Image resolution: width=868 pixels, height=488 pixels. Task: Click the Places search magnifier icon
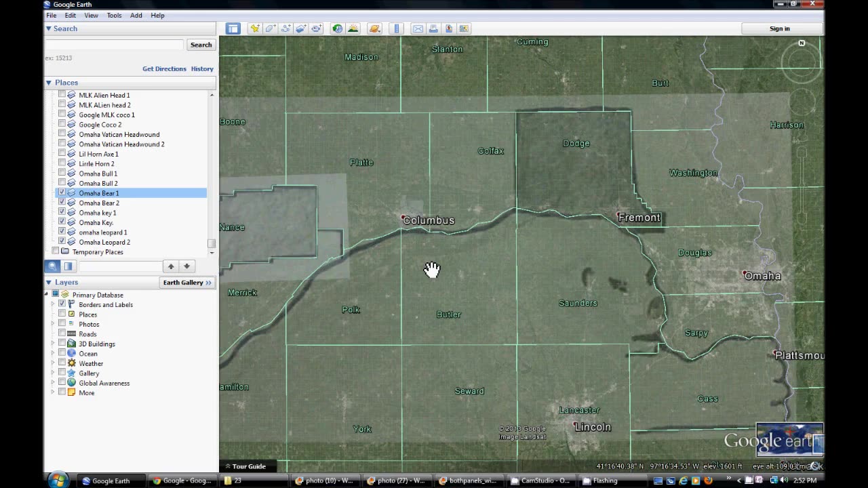pos(53,266)
